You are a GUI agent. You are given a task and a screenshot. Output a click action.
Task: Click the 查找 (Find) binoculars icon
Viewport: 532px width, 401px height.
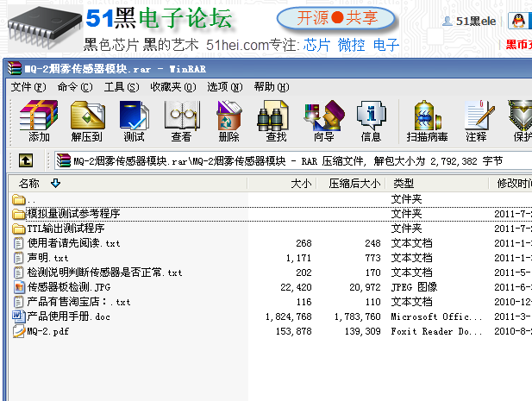pos(273,116)
